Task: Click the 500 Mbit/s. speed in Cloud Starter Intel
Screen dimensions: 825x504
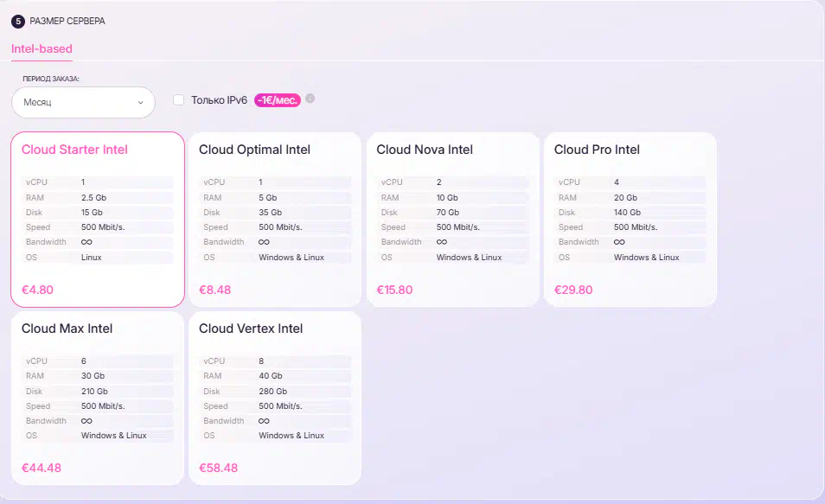Action: coord(103,227)
